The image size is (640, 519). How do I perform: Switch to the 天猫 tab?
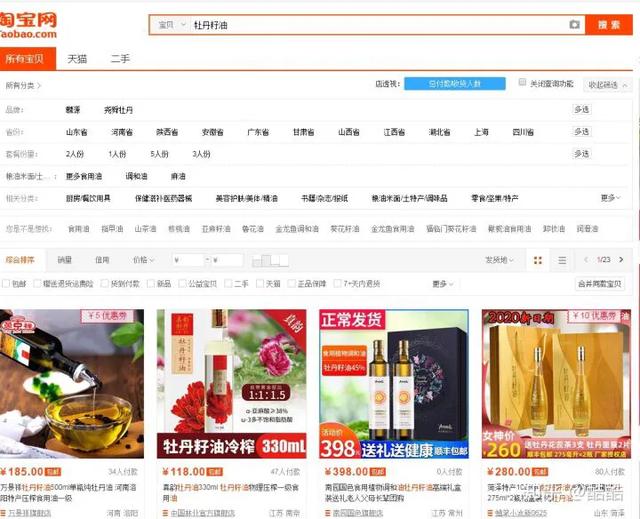[77, 59]
